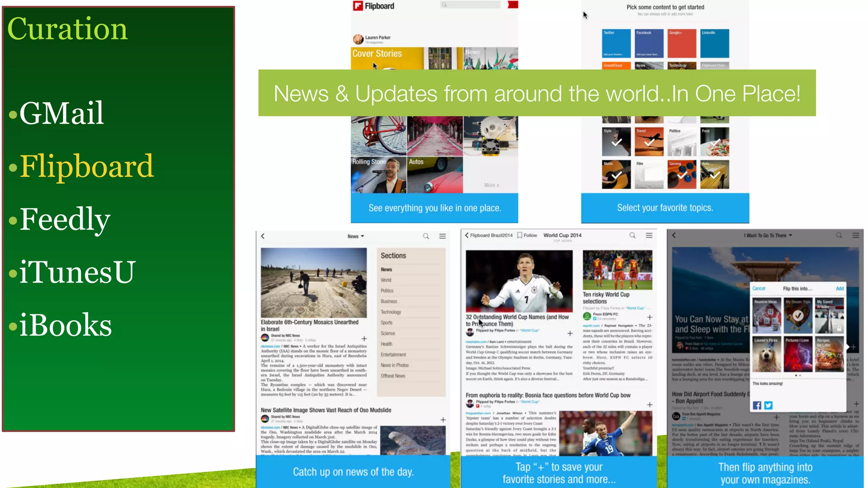Click the Flipboard search field
868x488 pixels.
click(470, 5)
